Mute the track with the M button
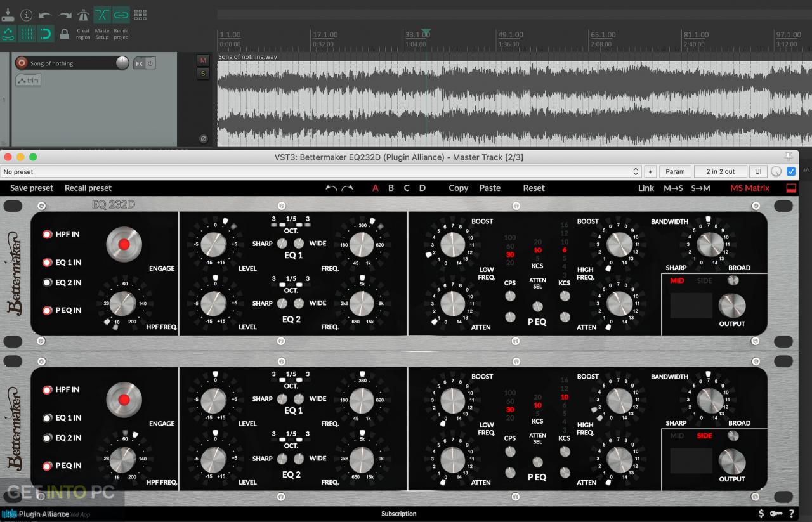 [203, 60]
